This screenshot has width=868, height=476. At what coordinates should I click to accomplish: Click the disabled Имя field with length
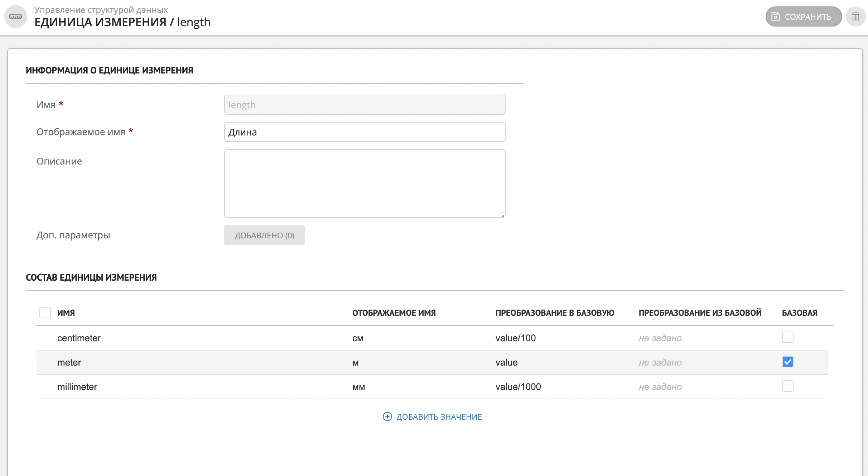tap(365, 105)
